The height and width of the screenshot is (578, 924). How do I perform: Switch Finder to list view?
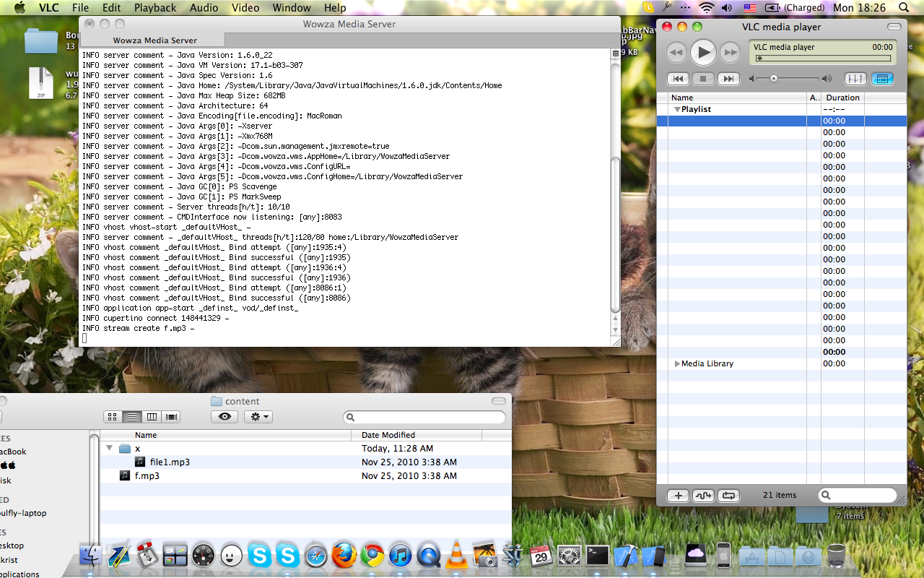(x=132, y=417)
